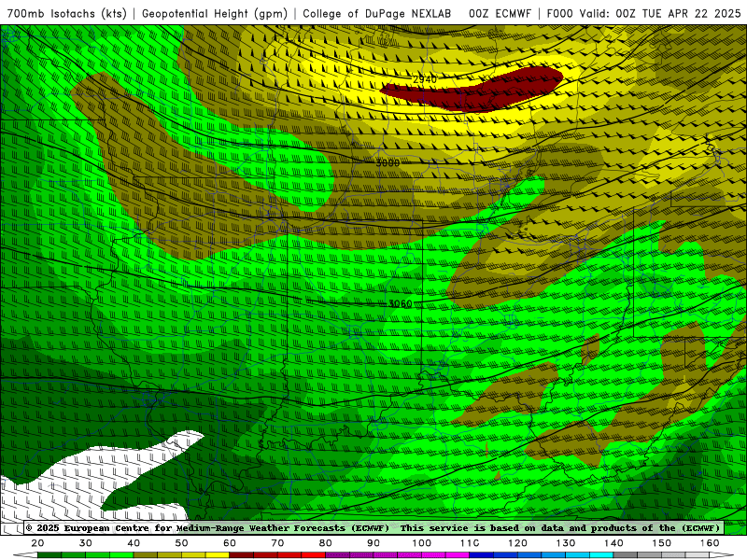Click the legend value 100
The width and height of the screenshot is (747, 560).
(422, 543)
